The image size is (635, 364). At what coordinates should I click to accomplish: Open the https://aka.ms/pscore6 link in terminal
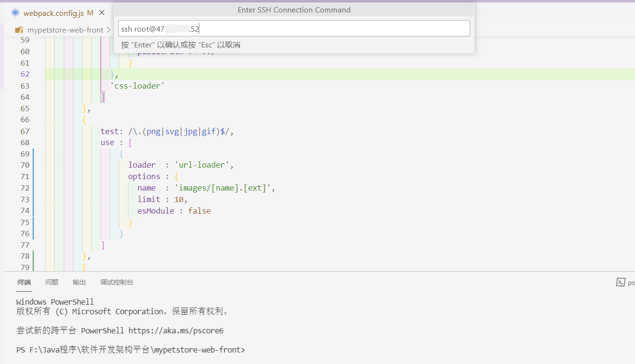[176, 330]
